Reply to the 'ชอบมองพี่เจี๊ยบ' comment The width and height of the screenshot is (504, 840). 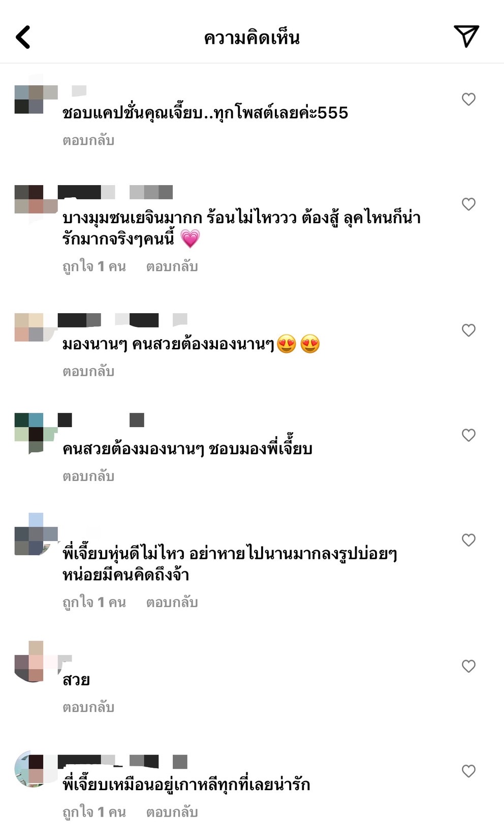click(x=88, y=476)
